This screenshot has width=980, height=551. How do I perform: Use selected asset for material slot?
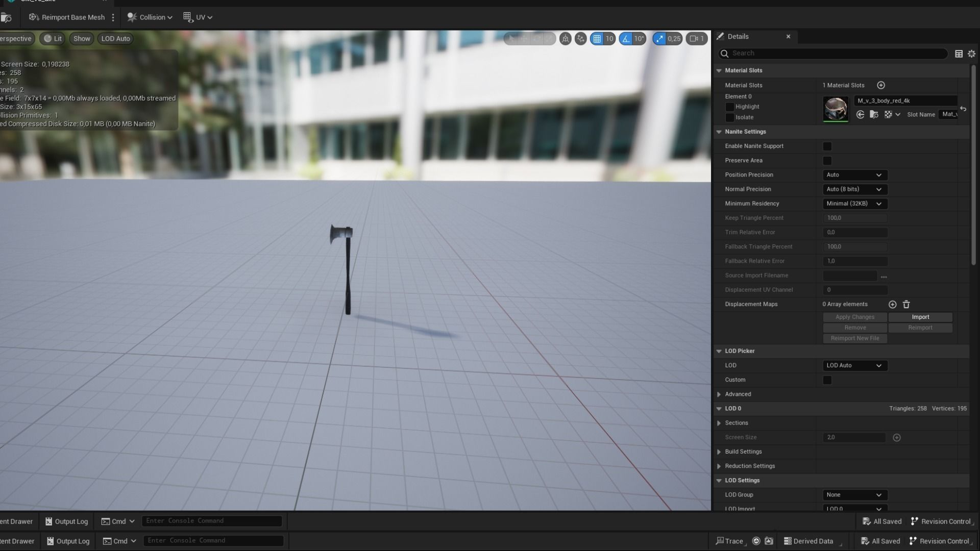[861, 115]
